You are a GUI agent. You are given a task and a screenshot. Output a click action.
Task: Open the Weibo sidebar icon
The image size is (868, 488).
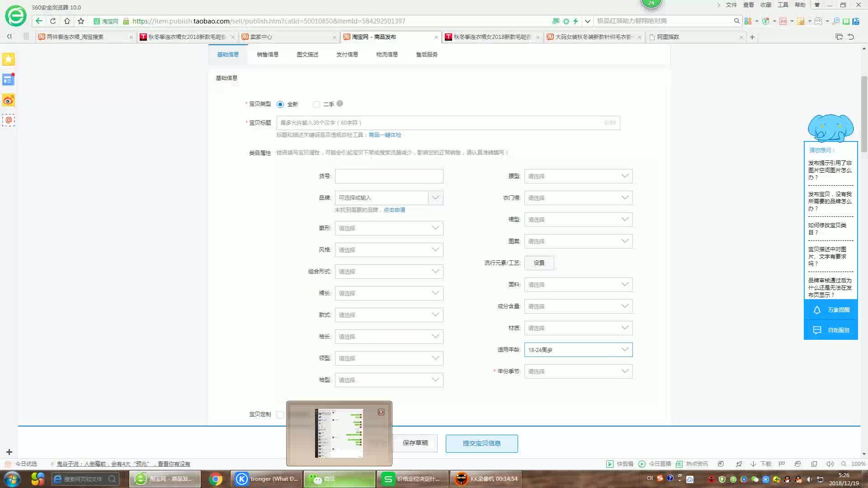9,100
